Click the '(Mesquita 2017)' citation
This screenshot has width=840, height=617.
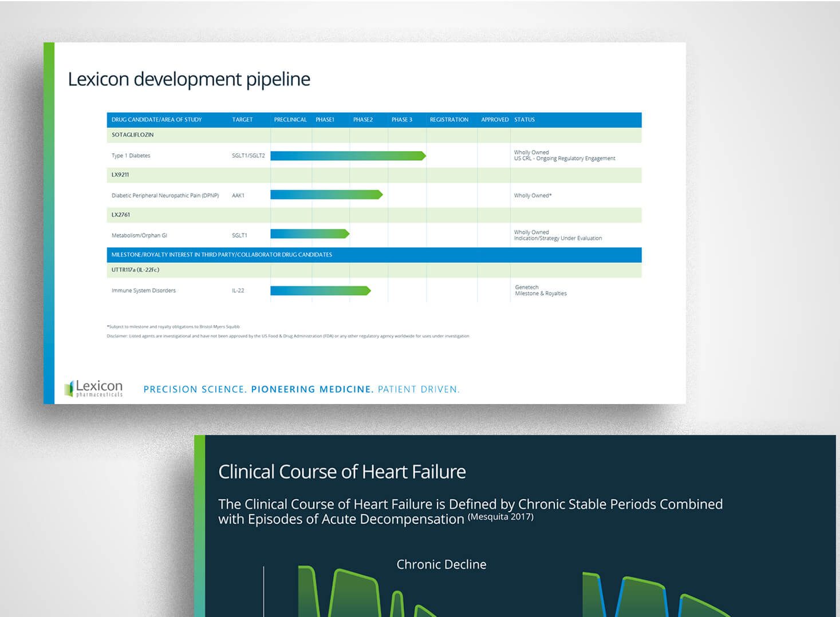(500, 517)
